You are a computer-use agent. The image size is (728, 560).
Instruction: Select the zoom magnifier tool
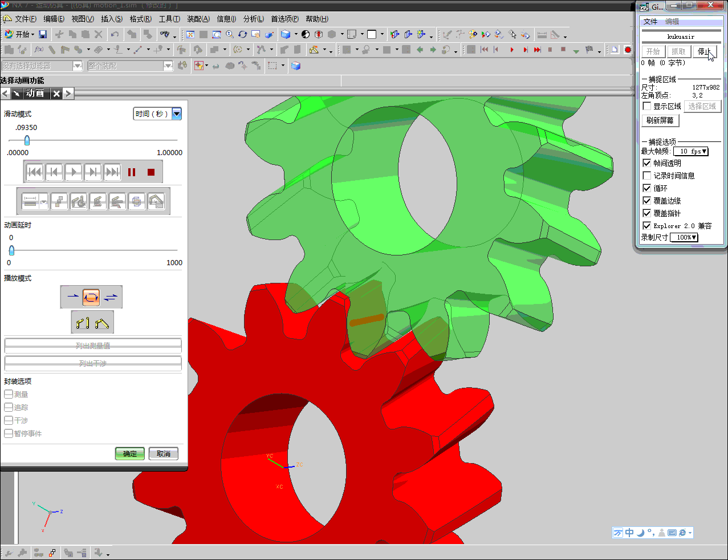pos(230,34)
